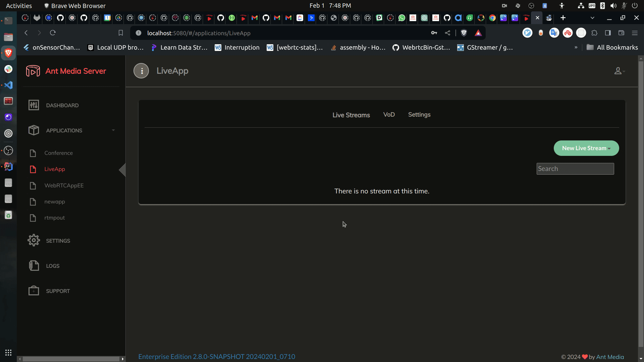
Task: Select the WebRTCAppEE application link
Action: pos(64,186)
